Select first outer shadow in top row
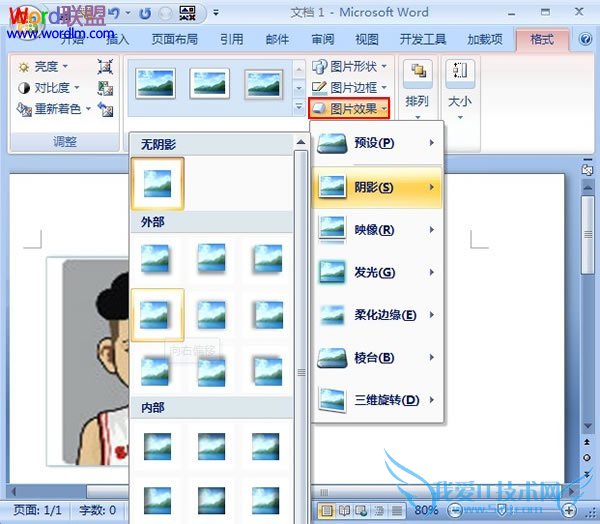The image size is (600, 524). (x=155, y=258)
